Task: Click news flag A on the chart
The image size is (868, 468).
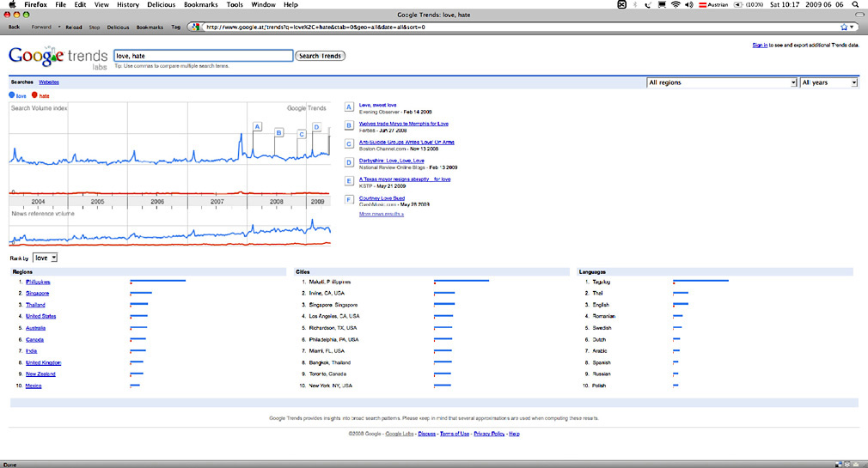Action: tap(256, 126)
